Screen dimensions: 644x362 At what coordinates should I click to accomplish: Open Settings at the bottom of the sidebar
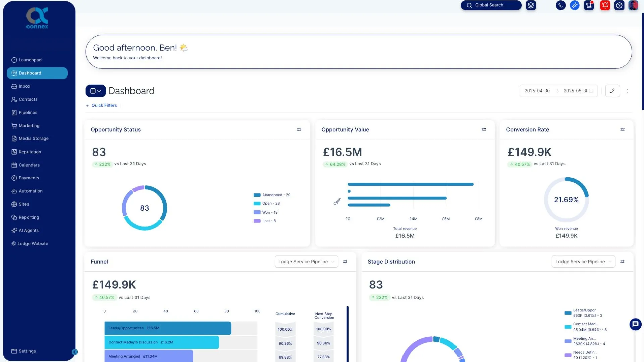coord(27,351)
